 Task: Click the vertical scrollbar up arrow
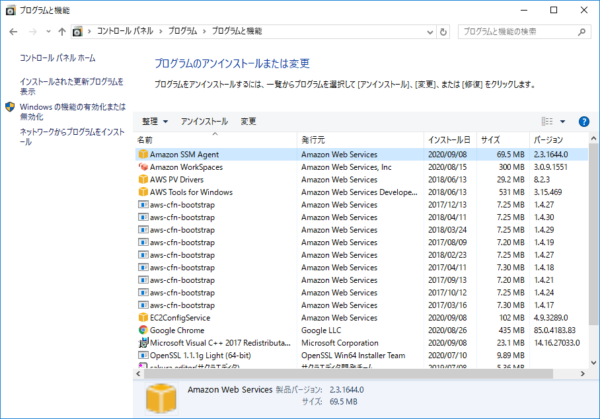point(593,138)
